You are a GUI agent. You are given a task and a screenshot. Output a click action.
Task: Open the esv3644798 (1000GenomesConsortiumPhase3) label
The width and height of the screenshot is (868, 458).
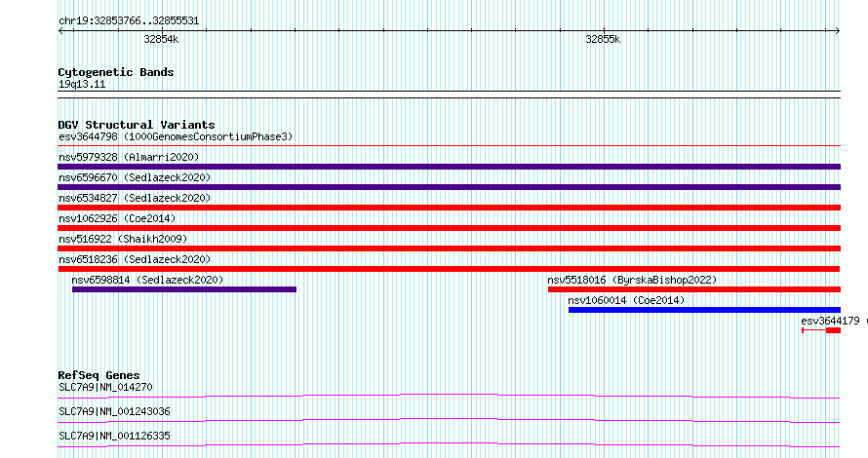click(176, 136)
